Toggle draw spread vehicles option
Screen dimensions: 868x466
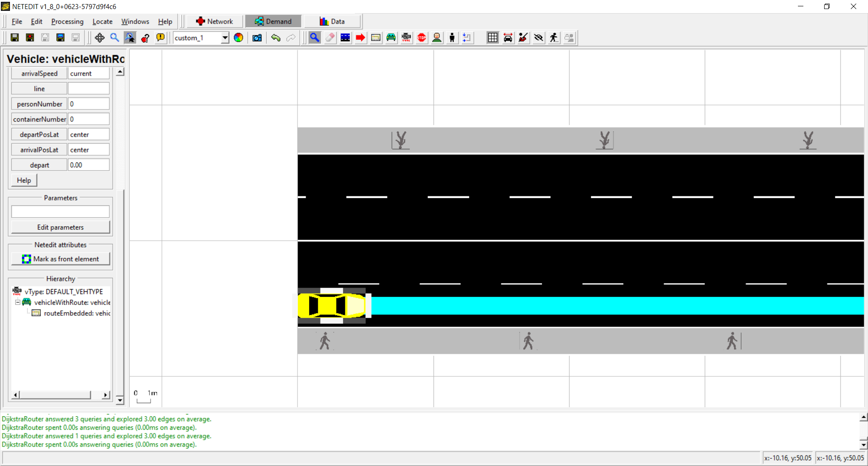click(508, 38)
